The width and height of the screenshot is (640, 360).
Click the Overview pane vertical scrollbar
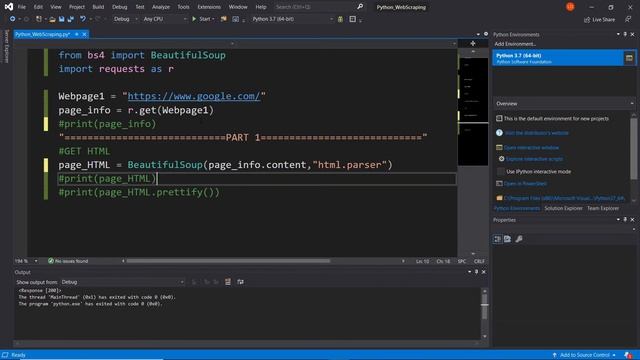pos(633,149)
